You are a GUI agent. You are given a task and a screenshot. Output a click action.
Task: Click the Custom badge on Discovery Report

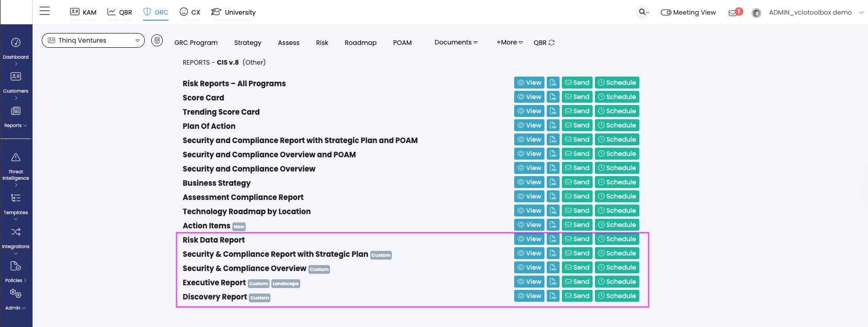tap(260, 298)
